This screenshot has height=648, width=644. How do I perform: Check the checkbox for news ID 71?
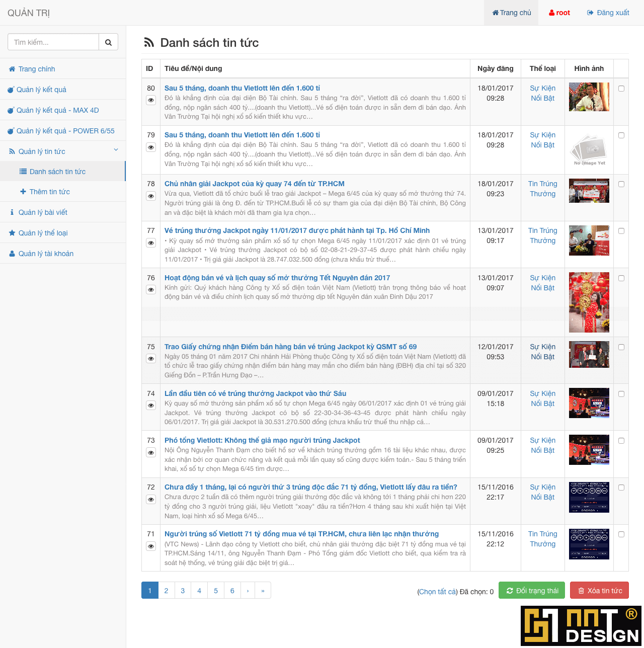tap(621, 534)
